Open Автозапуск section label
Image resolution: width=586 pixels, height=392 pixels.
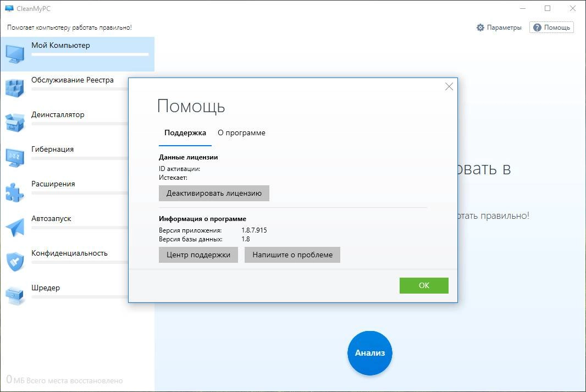click(51, 219)
